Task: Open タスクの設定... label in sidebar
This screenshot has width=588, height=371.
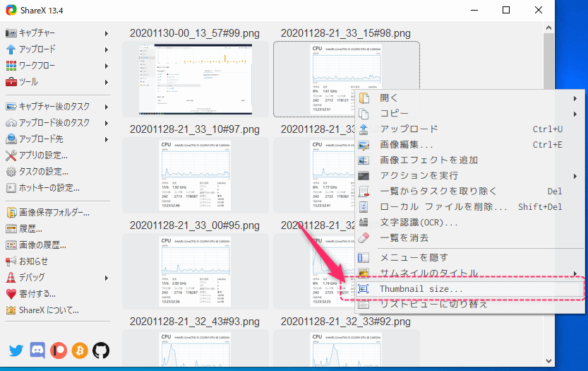Action: 44,172
